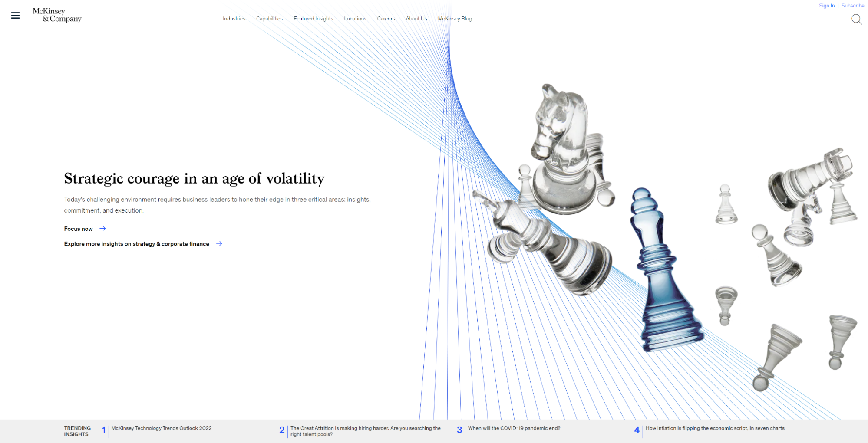The height and width of the screenshot is (443, 868).
Task: Open the Capabilities menu
Action: [x=269, y=19]
